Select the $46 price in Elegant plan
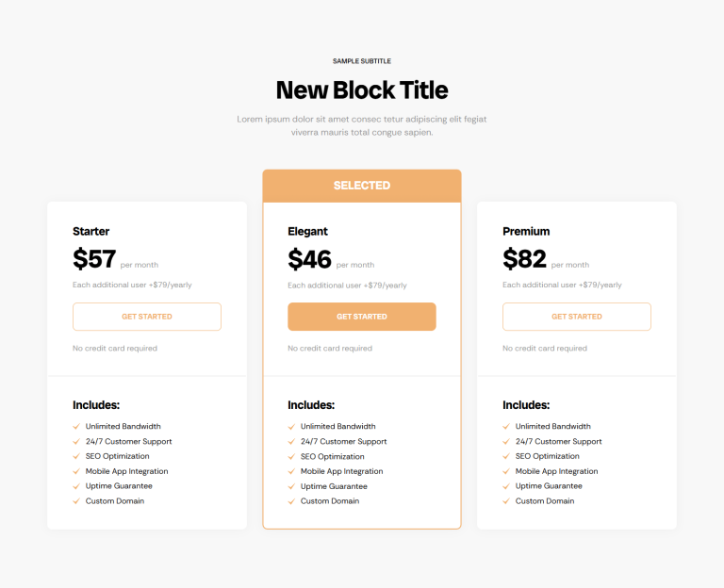 [x=309, y=259]
